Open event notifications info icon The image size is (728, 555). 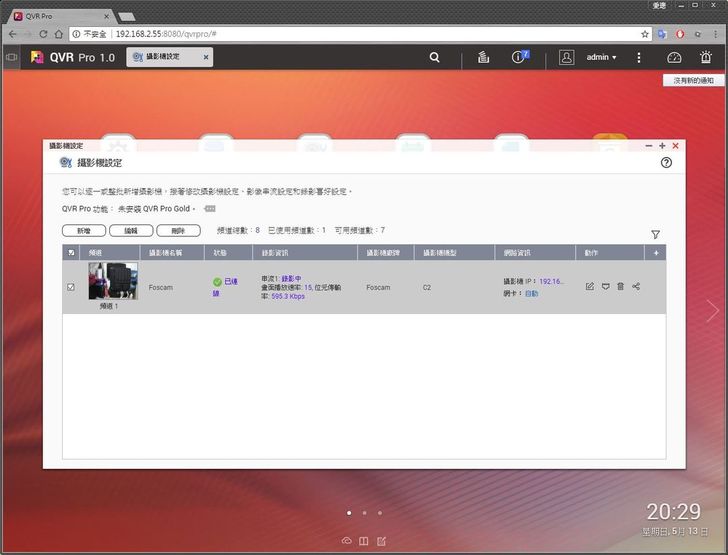(x=519, y=58)
